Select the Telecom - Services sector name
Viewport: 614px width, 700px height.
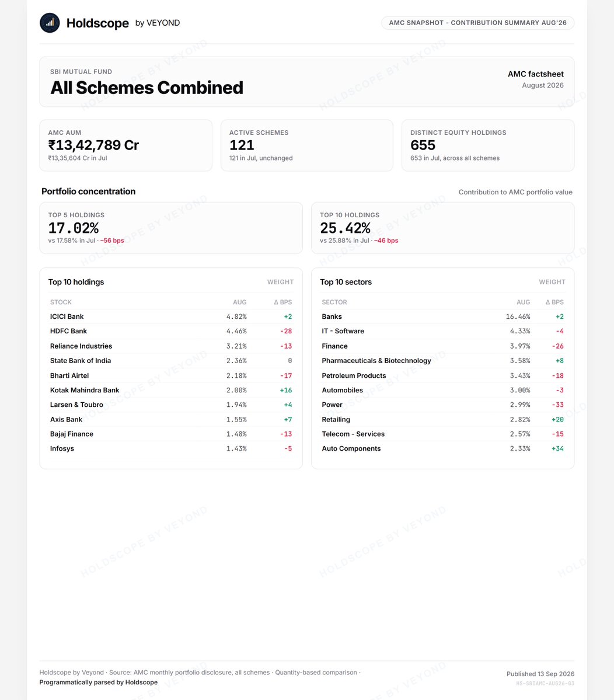[x=353, y=434]
